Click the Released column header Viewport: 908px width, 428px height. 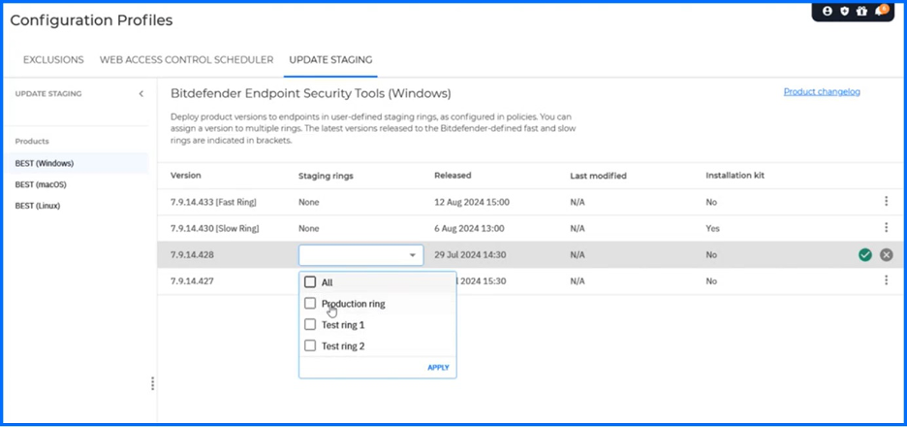point(453,175)
